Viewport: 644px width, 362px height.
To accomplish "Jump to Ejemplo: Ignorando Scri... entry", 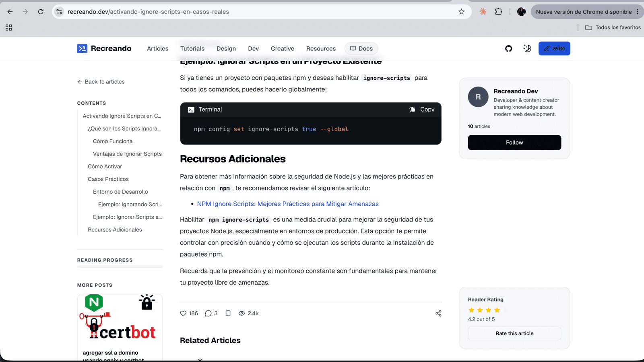I will [x=130, y=204].
